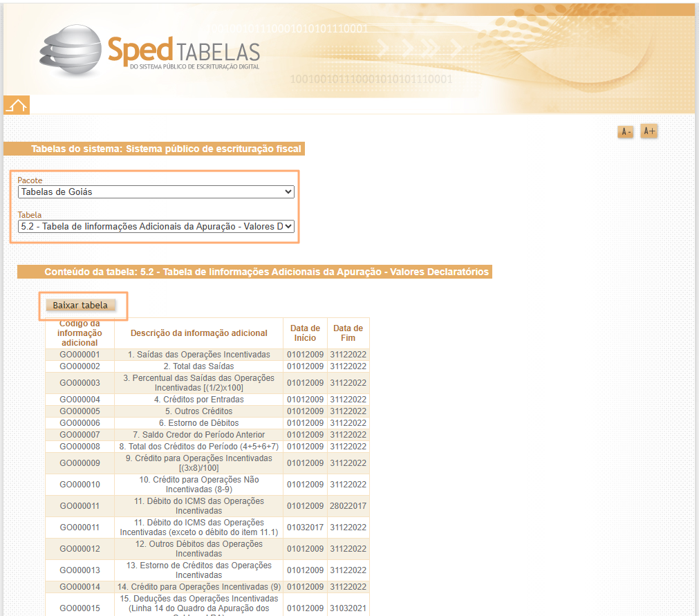Click the Descrição da informação adicional header
This screenshot has height=616, width=699.
pyautogui.click(x=199, y=333)
